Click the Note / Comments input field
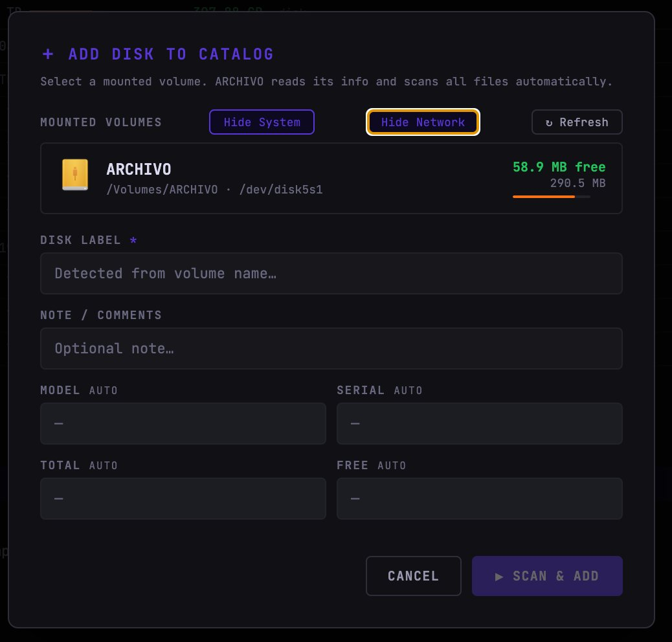The width and height of the screenshot is (672, 642). coord(331,349)
